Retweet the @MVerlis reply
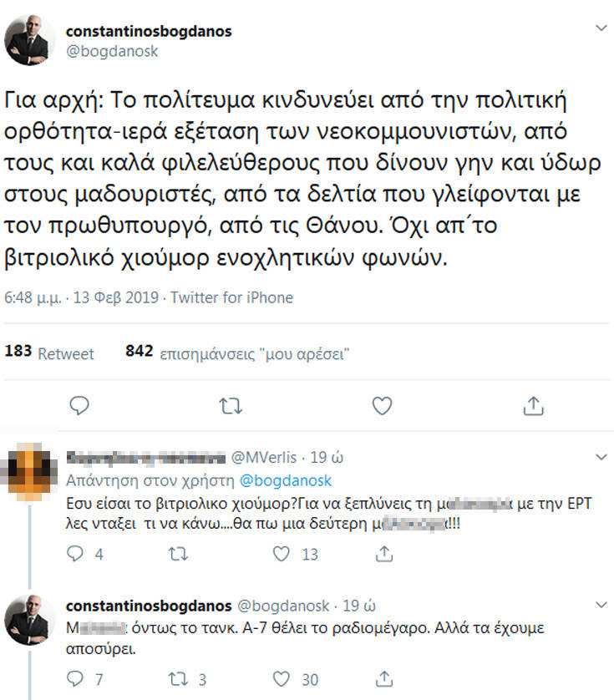Image resolution: width=614 pixels, height=700 pixels. tap(178, 554)
